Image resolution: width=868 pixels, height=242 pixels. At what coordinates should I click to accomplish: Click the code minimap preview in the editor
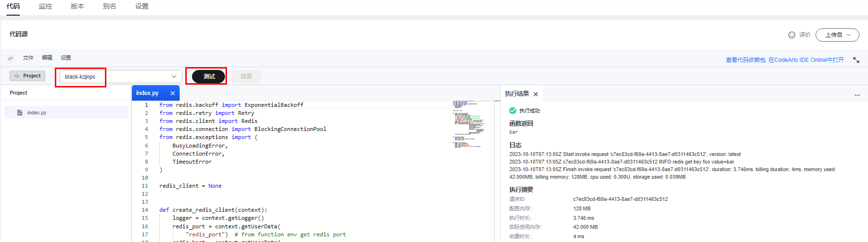click(x=467, y=124)
